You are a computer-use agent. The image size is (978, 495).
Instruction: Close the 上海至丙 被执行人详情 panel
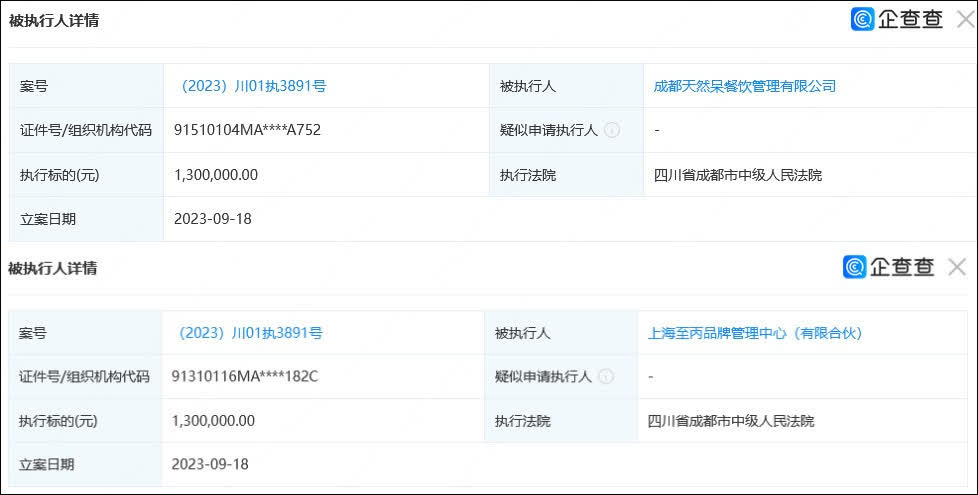956,267
